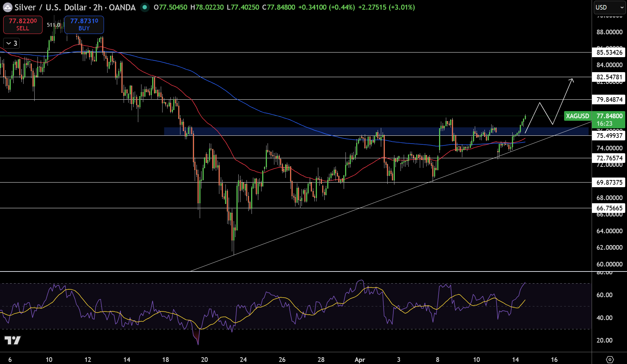Click the 16:23 bar countdown timer
Screen dimensions: 627x364
click(604, 124)
